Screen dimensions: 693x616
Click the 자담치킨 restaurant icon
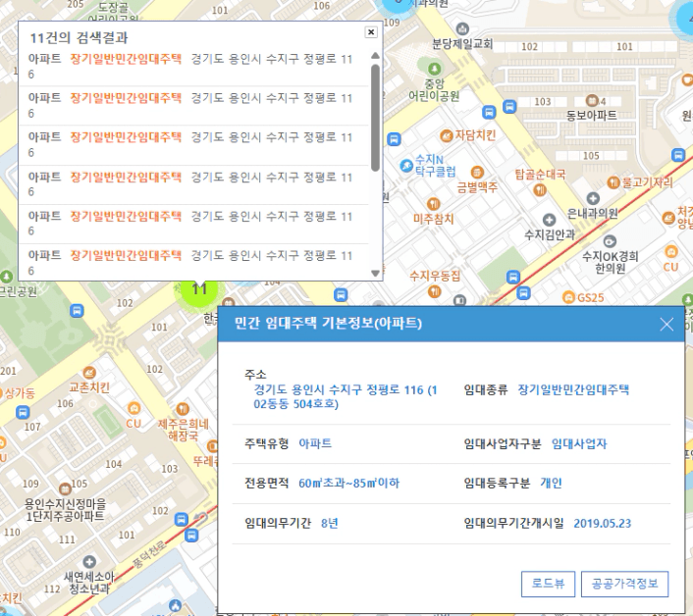pyautogui.click(x=447, y=135)
